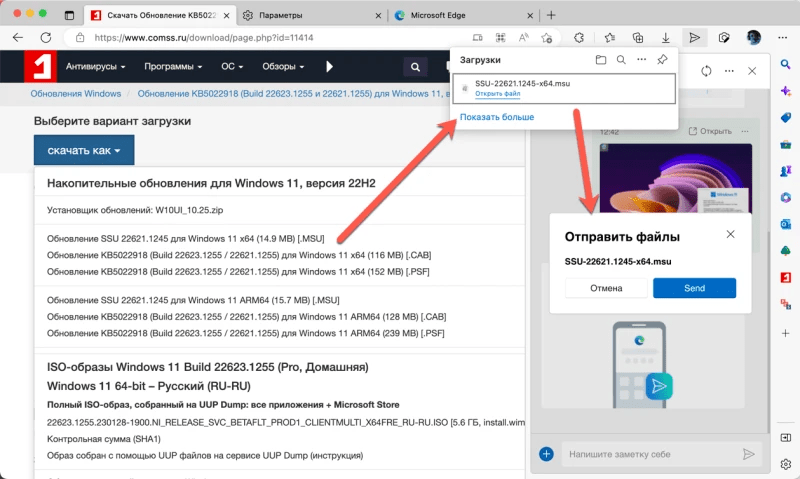
Task: Select the Скачать Обновление KB5022 tab
Action: (x=162, y=15)
